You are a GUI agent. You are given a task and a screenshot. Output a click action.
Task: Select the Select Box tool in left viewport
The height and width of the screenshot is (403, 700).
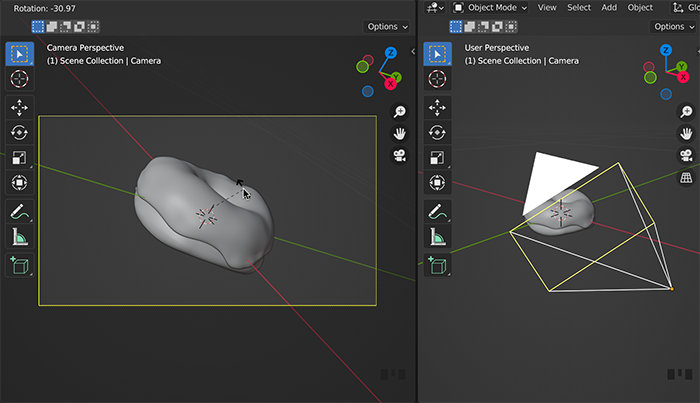(x=19, y=54)
